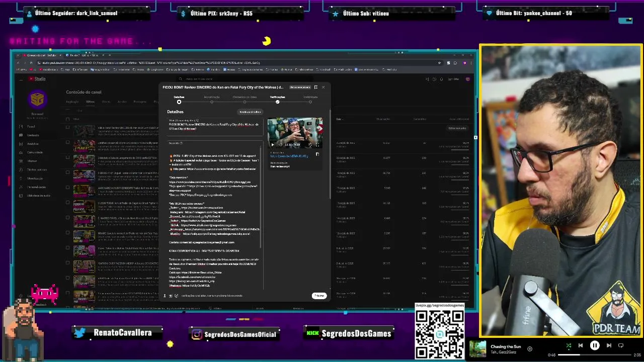Image resolution: width=644 pixels, height=362 pixels.
Task: Open Conteúdo in the Studio sidebar
Action: [32, 135]
